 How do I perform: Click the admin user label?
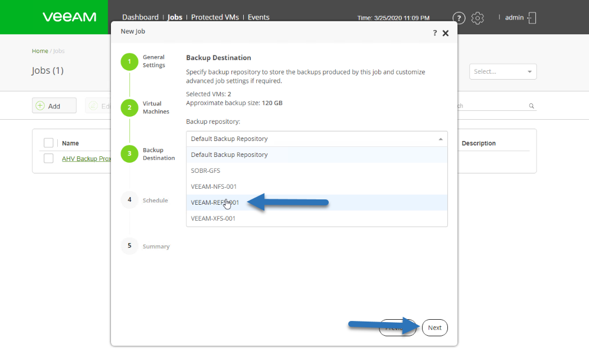514,18
